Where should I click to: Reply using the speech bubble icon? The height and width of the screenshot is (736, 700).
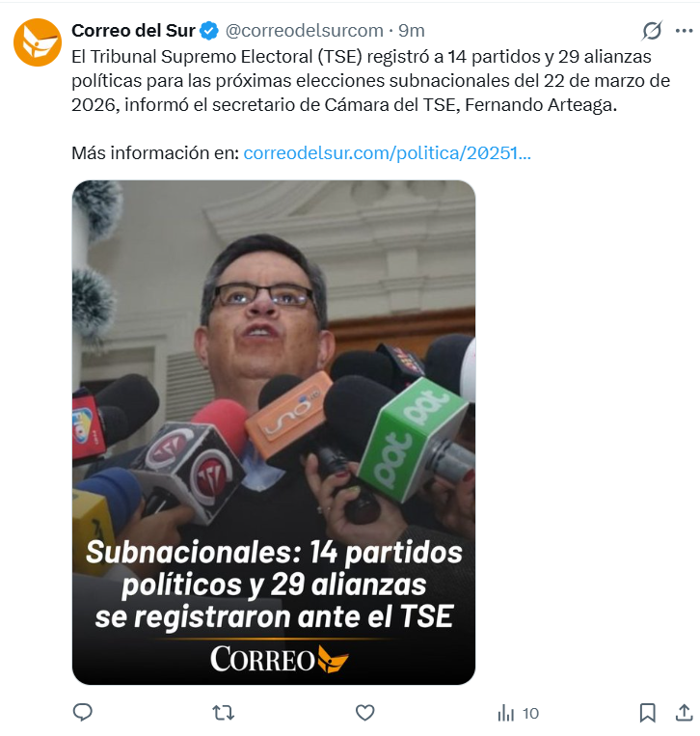(x=83, y=713)
